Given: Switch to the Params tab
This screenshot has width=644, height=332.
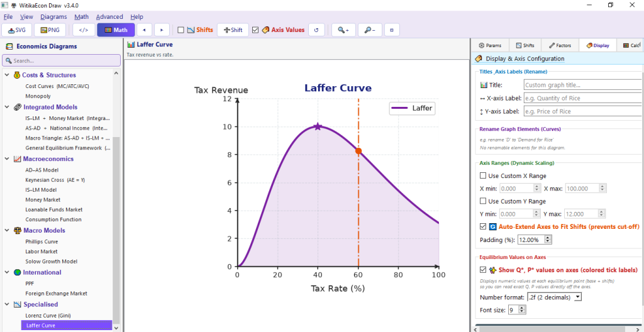Looking at the screenshot, I should pyautogui.click(x=490, y=46).
